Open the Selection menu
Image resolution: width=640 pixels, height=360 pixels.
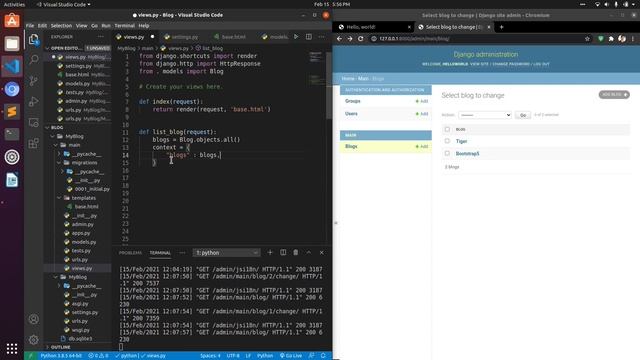point(61,25)
